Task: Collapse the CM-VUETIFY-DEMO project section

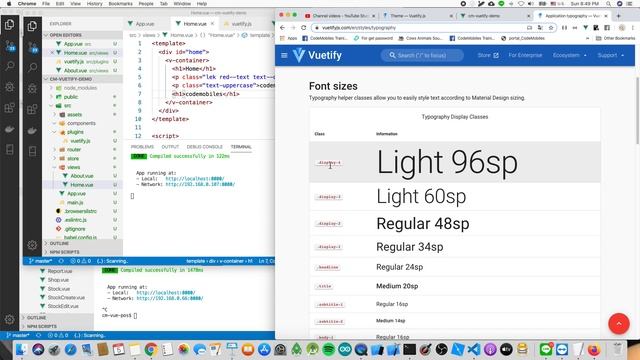Action: (x=71, y=79)
